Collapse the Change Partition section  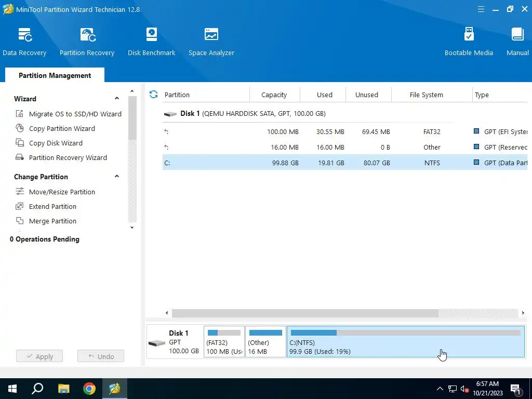pyautogui.click(x=117, y=176)
